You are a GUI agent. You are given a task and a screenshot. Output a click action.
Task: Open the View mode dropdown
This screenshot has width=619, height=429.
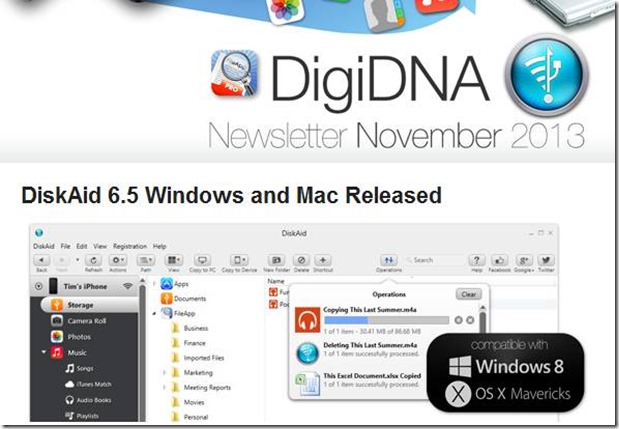[x=174, y=260]
